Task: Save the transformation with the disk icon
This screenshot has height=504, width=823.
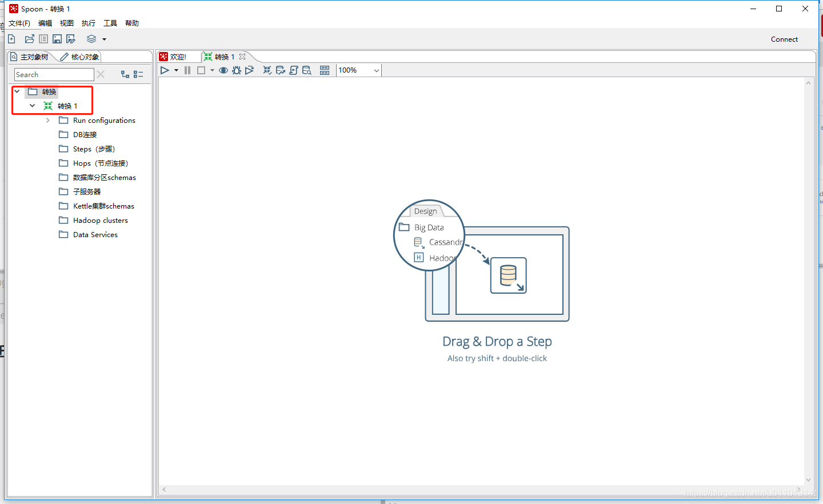Action: pos(57,39)
